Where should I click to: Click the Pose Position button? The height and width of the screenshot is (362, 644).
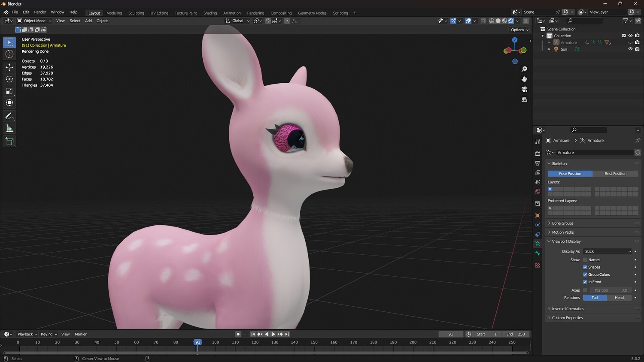click(x=570, y=174)
